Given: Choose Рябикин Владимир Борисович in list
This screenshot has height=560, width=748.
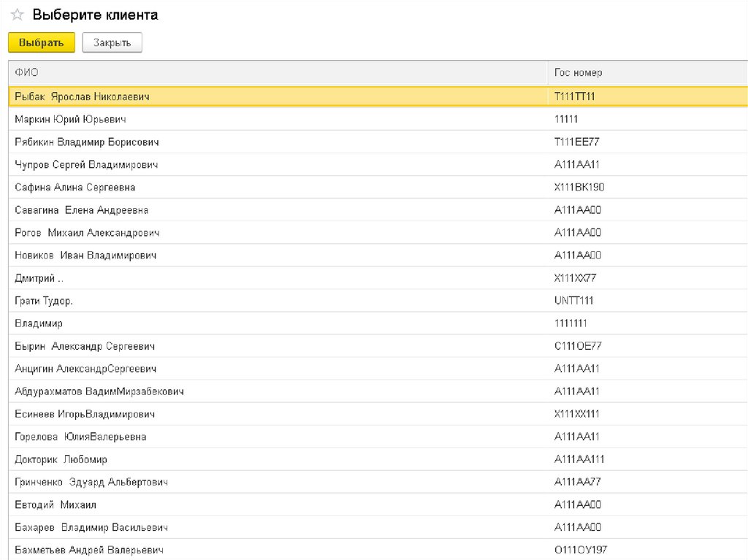Looking at the screenshot, I should [x=87, y=142].
